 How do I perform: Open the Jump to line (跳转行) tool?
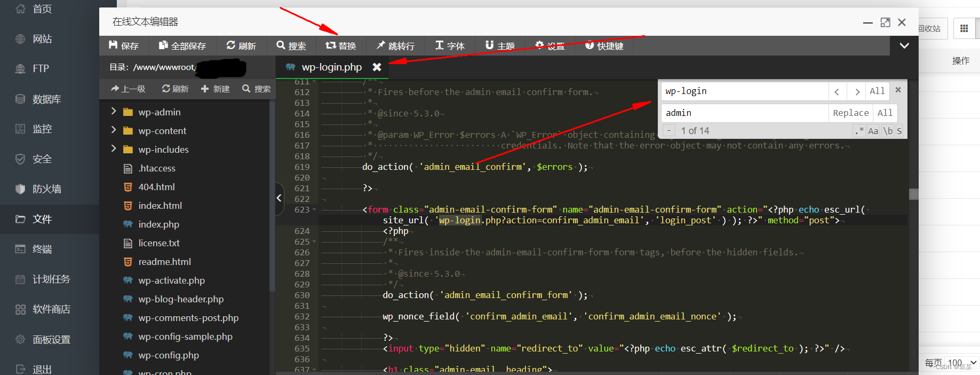pos(395,46)
